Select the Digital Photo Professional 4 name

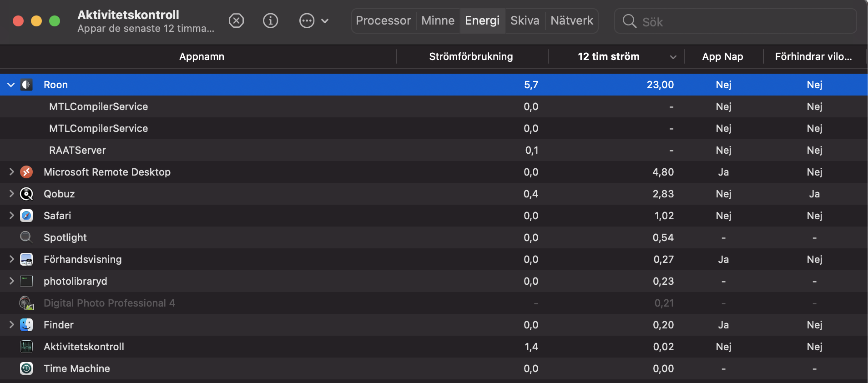[109, 303]
